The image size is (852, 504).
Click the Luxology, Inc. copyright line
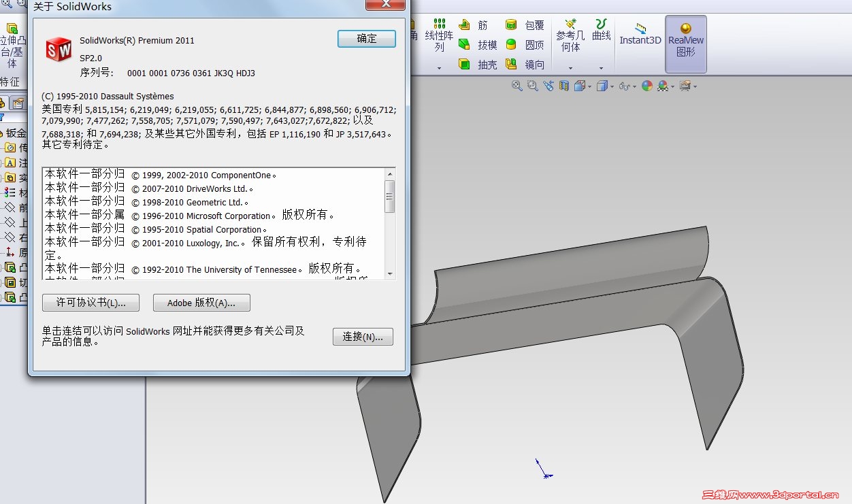(x=206, y=249)
